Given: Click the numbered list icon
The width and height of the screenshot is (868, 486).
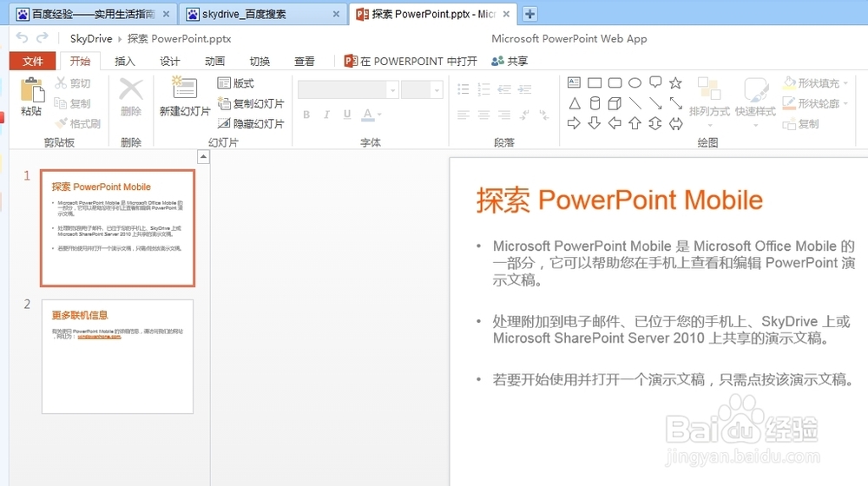Looking at the screenshot, I should point(483,89).
